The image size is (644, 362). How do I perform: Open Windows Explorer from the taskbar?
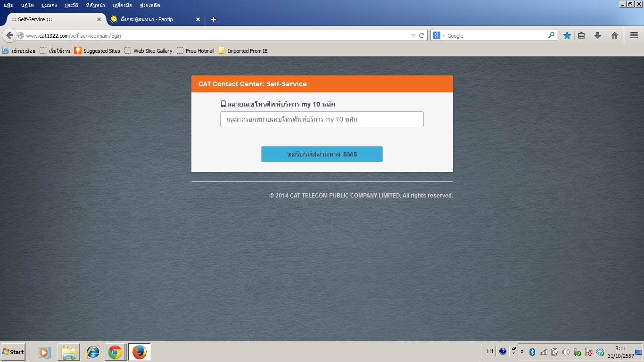69,352
